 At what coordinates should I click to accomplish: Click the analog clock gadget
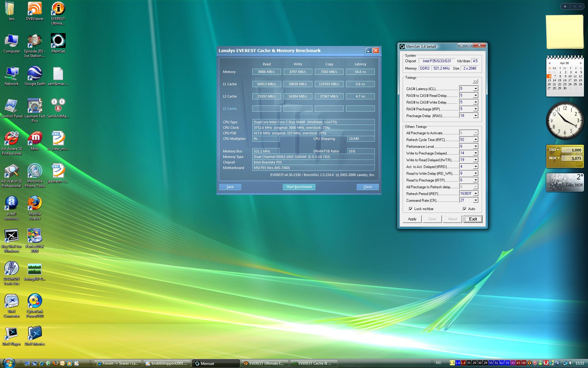click(564, 121)
